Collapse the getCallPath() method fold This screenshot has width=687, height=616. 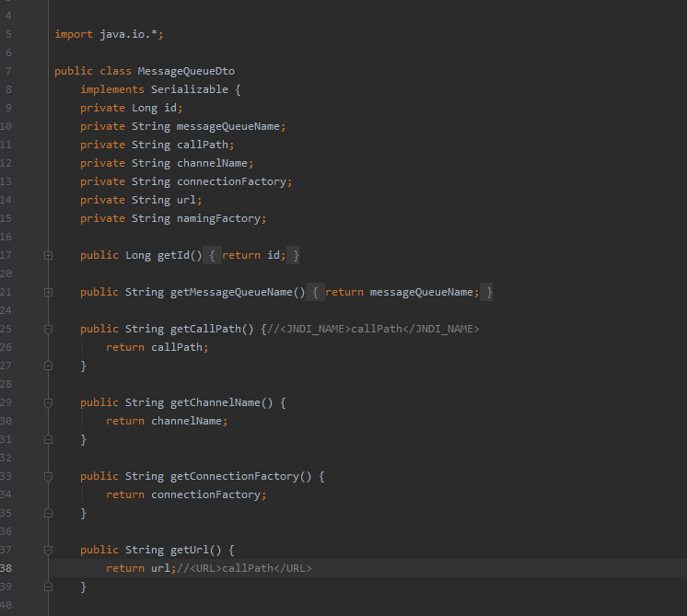tap(49, 329)
